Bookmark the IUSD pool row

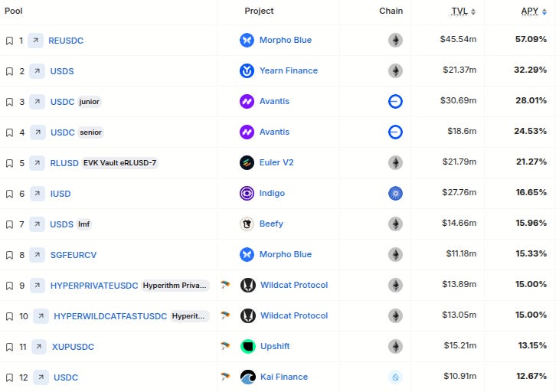[10, 194]
